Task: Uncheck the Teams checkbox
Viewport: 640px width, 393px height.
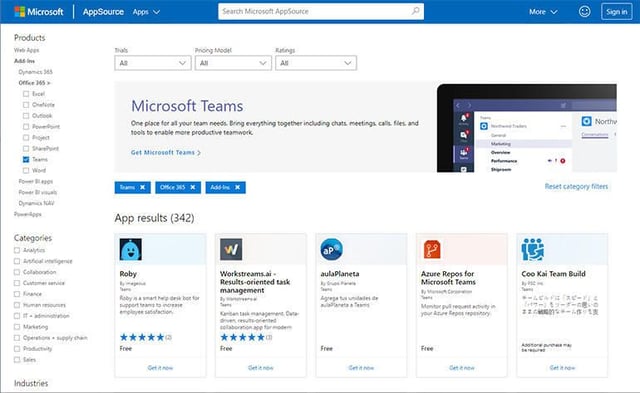Action: [26, 160]
